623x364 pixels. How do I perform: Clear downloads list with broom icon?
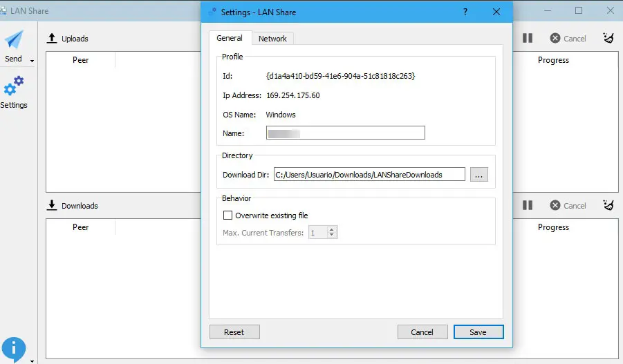pos(608,205)
